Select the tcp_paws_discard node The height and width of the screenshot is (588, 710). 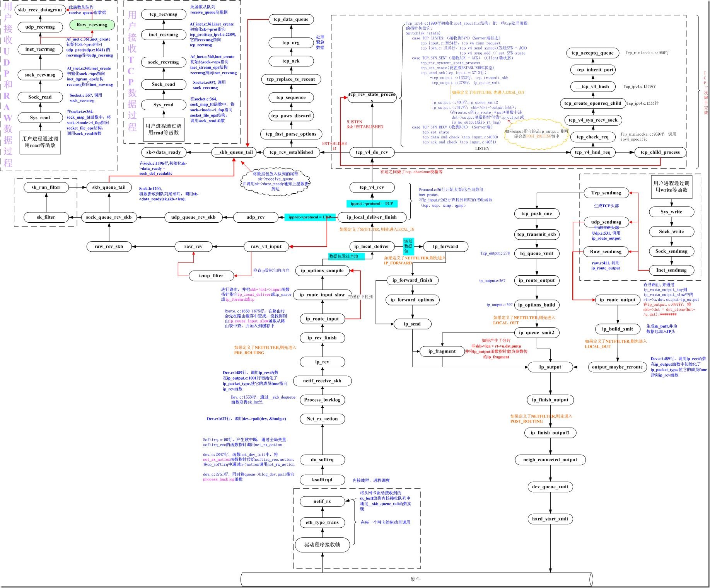point(291,116)
